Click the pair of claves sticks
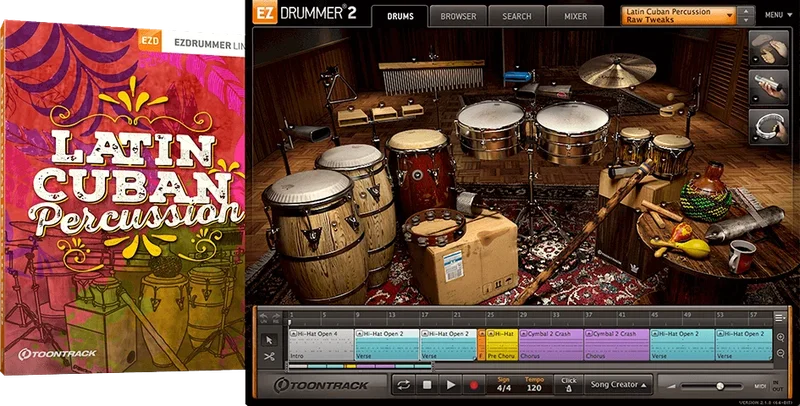The height and width of the screenshot is (406, 800). pyautogui.click(x=660, y=213)
